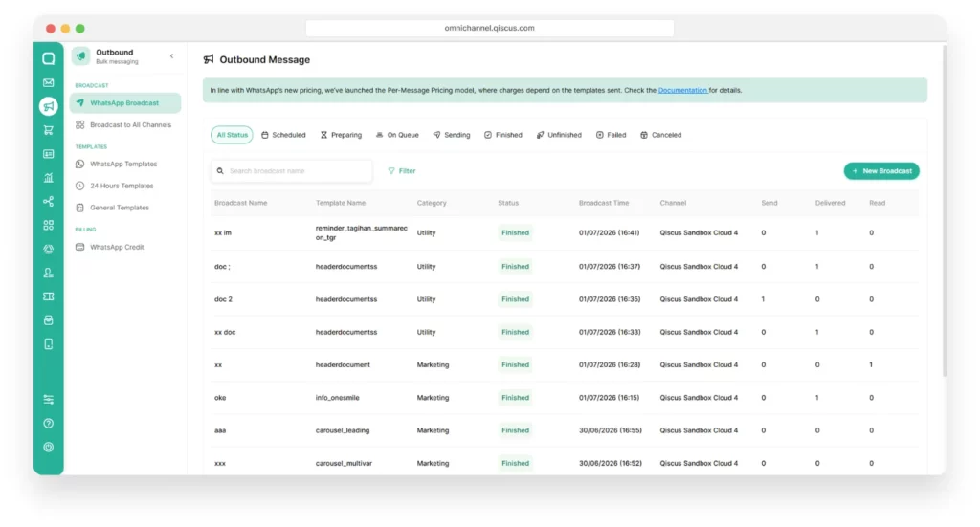Image resolution: width=980 pixels, height=527 pixels.
Task: Open the Filter options
Action: click(401, 171)
